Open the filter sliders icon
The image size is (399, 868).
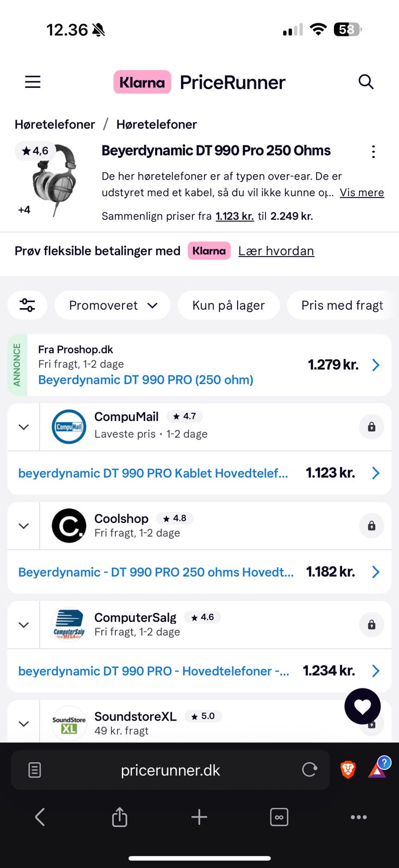pyautogui.click(x=27, y=305)
